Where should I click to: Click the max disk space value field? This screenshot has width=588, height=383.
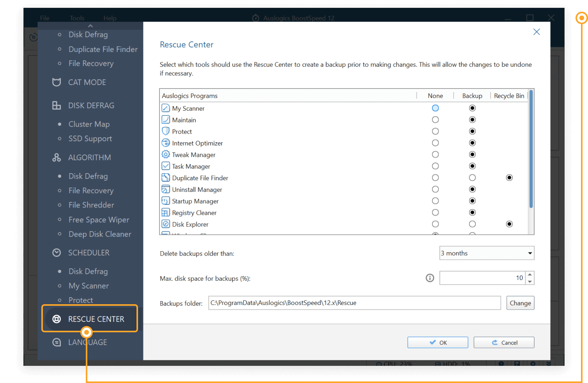(x=482, y=278)
